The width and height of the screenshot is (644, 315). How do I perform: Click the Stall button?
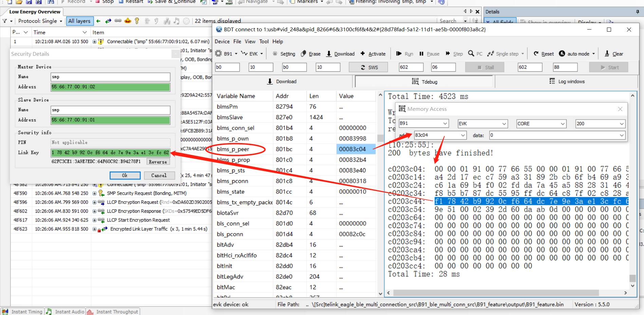(x=484, y=67)
